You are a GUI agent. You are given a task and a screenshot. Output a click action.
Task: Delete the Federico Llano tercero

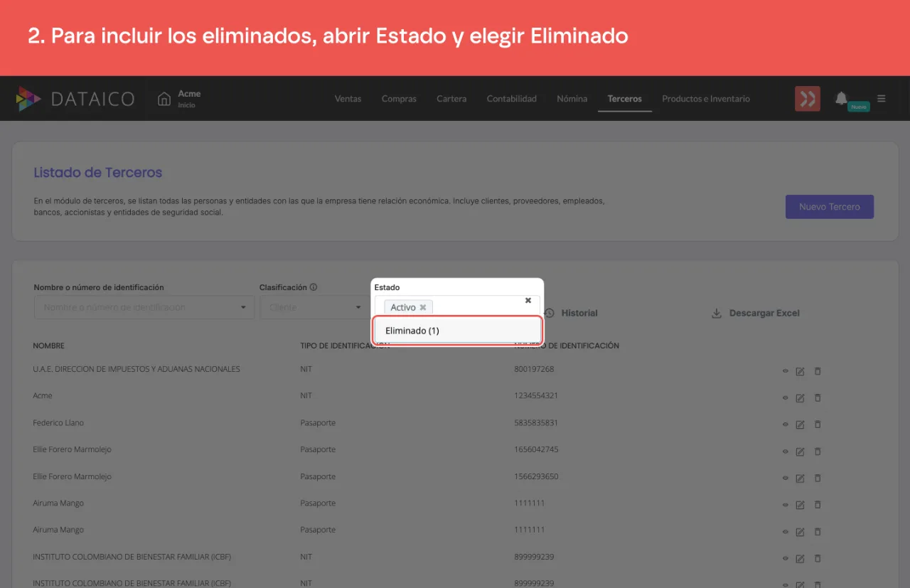point(818,424)
